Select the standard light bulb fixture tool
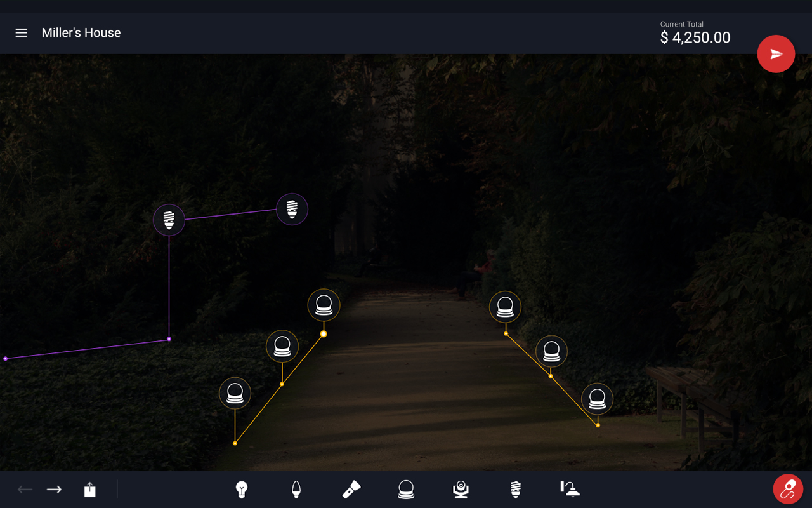Viewport: 812px width, 508px height. (241, 489)
